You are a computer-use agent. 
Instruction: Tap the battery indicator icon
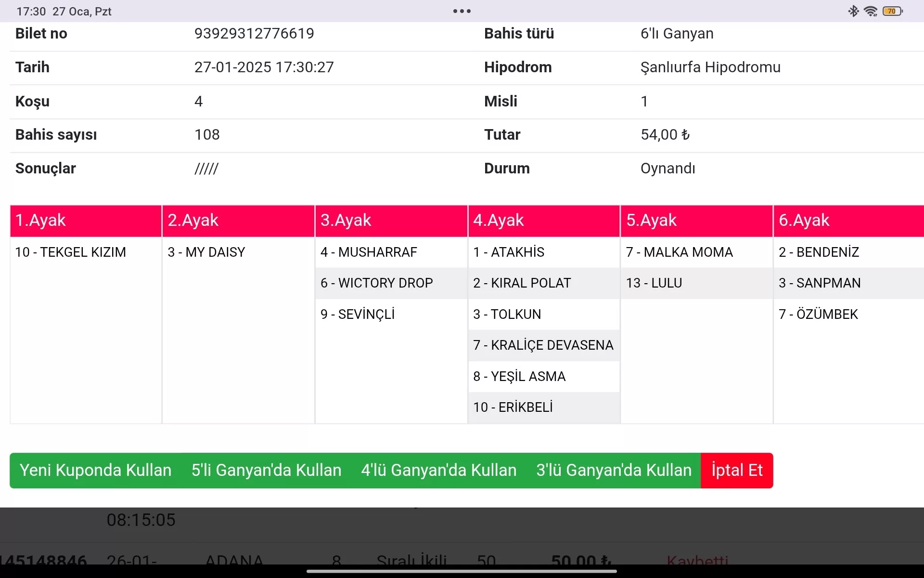pos(893,11)
